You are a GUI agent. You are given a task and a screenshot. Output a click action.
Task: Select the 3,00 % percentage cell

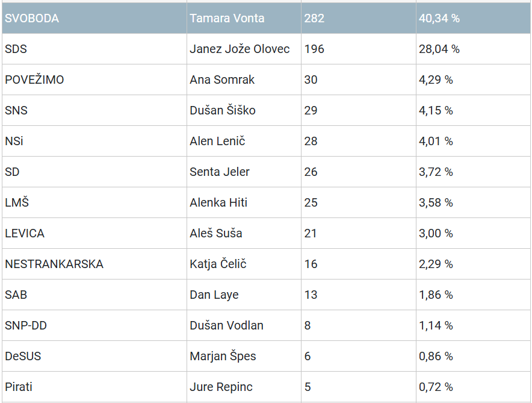[436, 233]
